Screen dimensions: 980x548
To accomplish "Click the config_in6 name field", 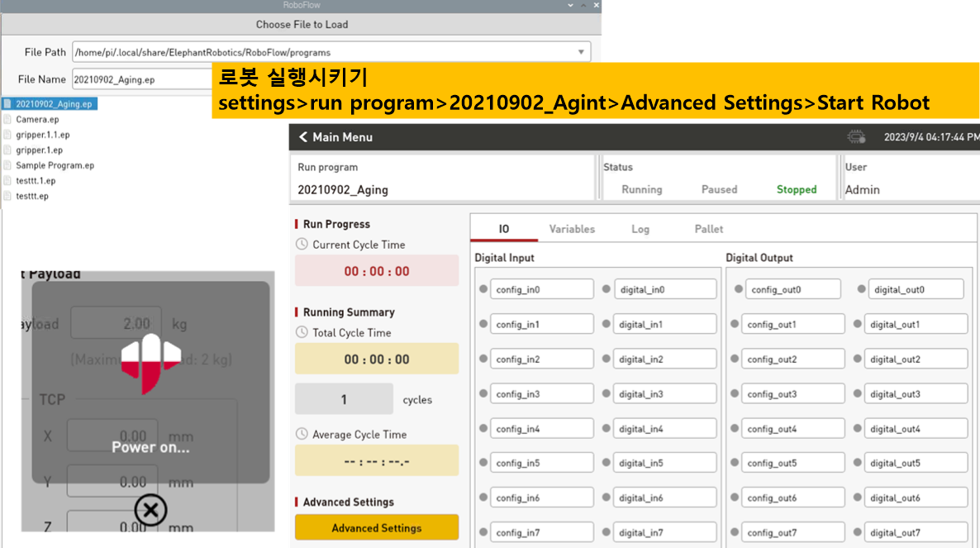I will (542, 498).
